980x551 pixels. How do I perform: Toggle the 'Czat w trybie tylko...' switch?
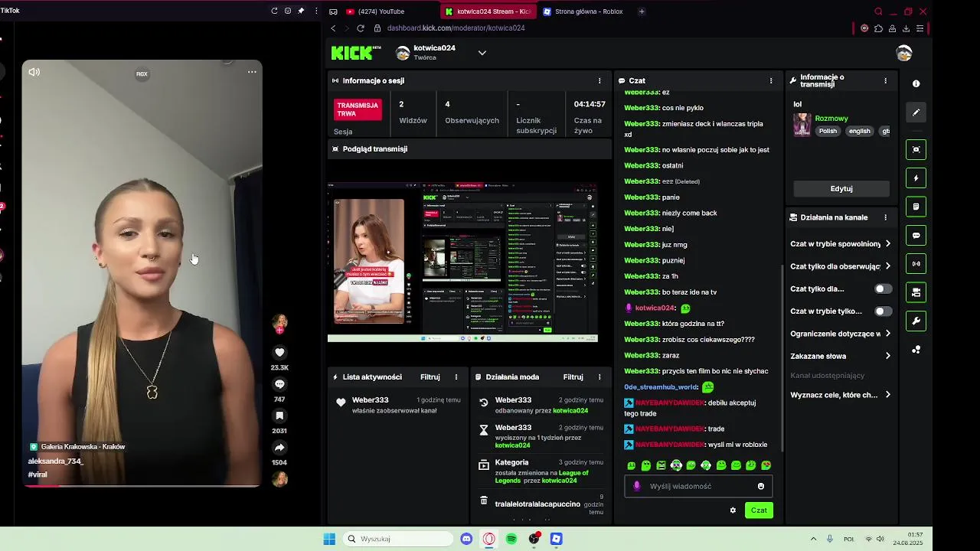click(x=883, y=311)
